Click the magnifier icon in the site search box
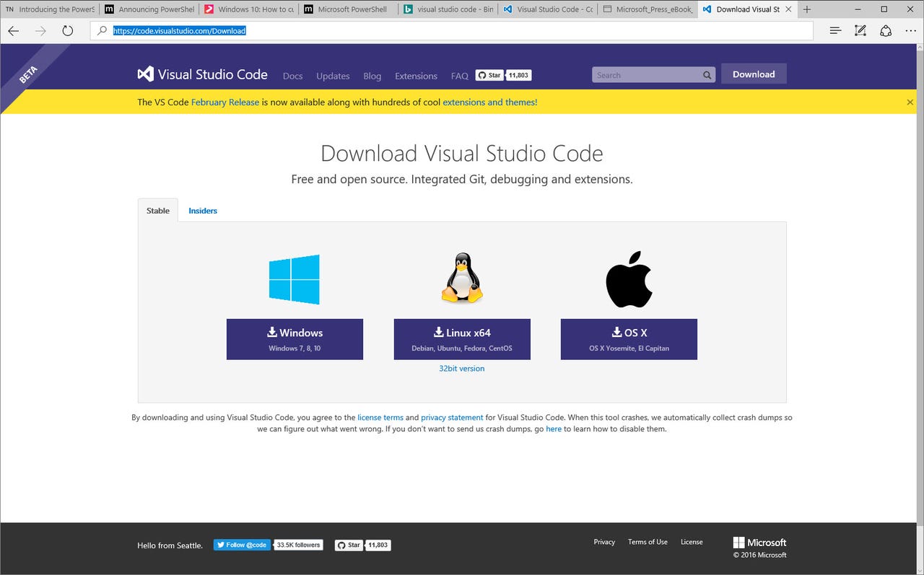 [706, 74]
